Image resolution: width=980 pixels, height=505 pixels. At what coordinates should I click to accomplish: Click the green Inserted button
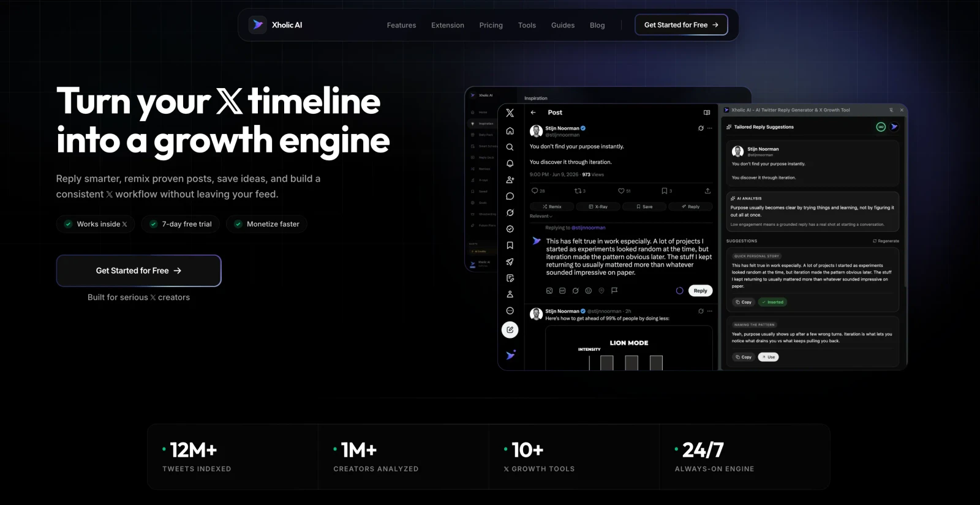773,302
